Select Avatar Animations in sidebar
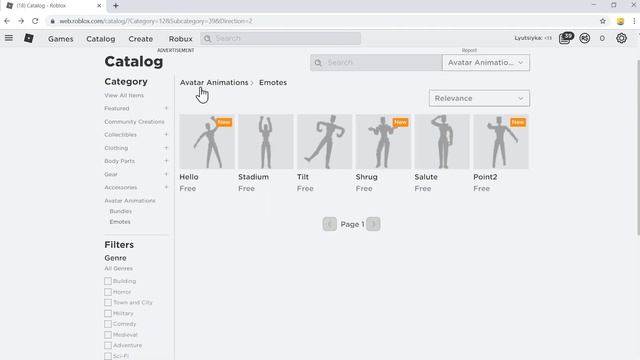Screen dimensions: 640x360 click(130, 200)
